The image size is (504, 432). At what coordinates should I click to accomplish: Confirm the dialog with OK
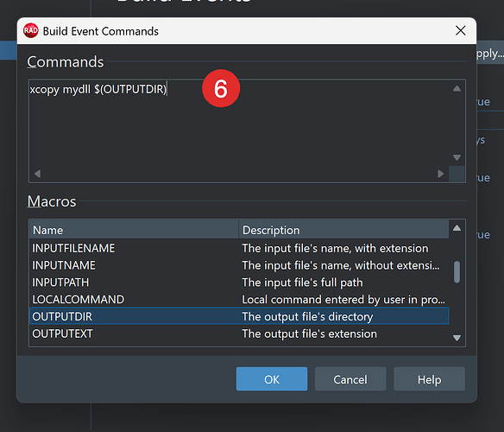click(x=272, y=379)
